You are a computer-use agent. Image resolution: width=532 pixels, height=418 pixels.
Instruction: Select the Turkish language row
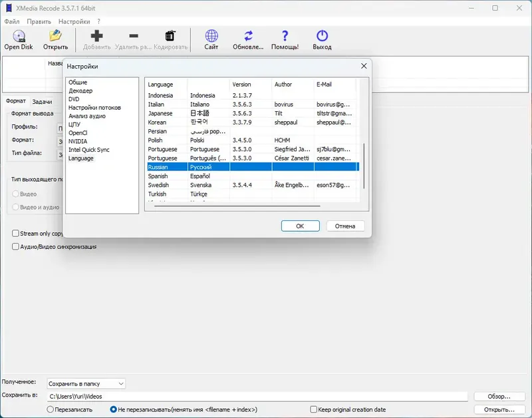(x=253, y=194)
